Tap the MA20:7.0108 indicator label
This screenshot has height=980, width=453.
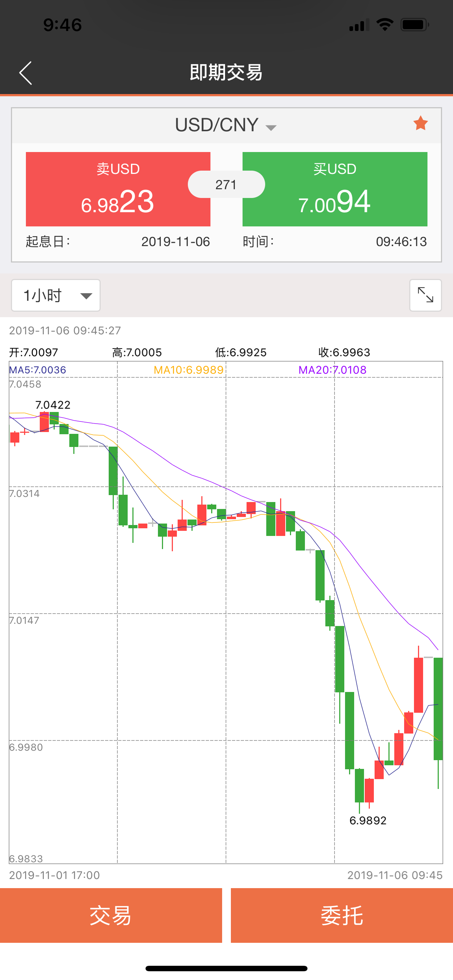332,370
